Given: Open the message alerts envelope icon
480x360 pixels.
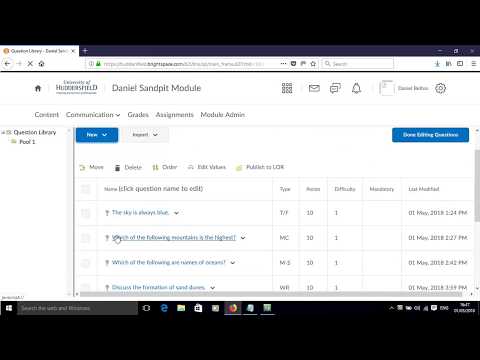Looking at the screenshot, I should click(314, 88).
